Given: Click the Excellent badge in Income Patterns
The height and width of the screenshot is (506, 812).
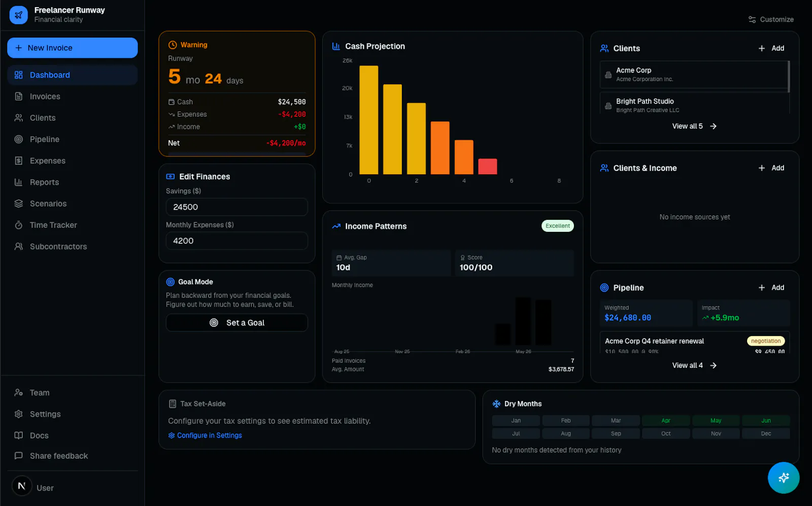Looking at the screenshot, I should click(x=558, y=226).
